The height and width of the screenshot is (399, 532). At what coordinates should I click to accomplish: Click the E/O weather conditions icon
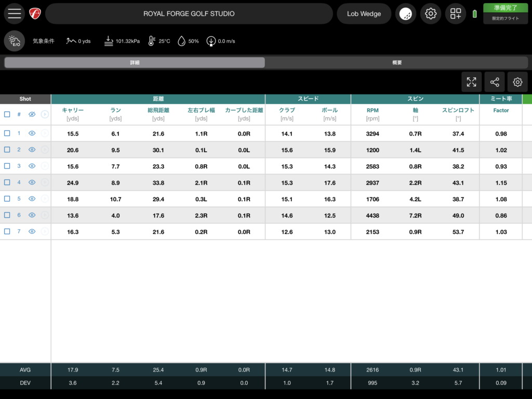point(15,41)
